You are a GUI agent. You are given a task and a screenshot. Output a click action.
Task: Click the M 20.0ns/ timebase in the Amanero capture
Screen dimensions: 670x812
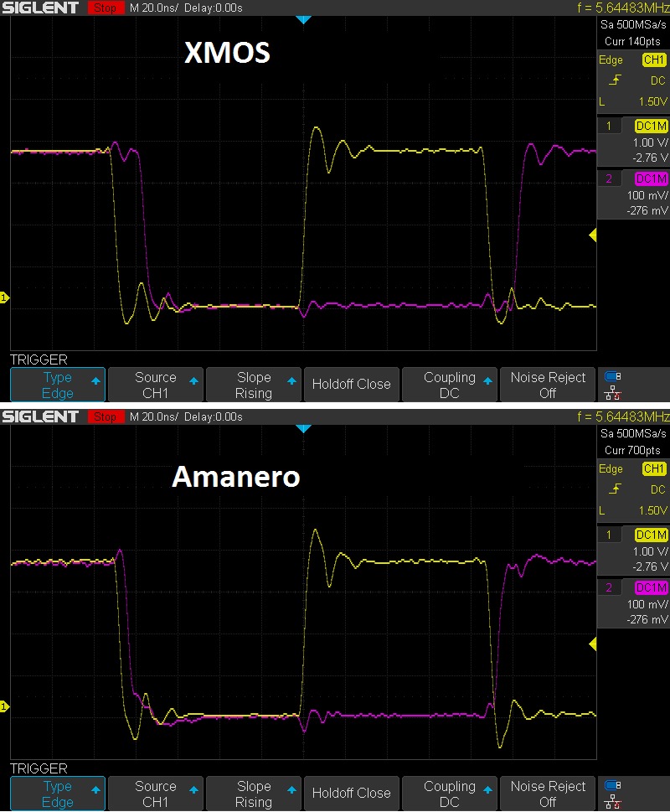[153, 416]
